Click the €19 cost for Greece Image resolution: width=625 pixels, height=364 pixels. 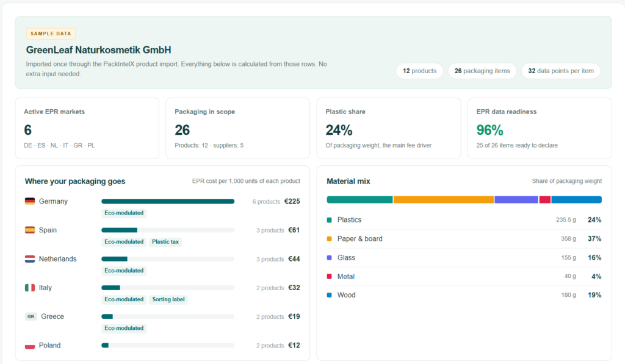[x=294, y=316]
